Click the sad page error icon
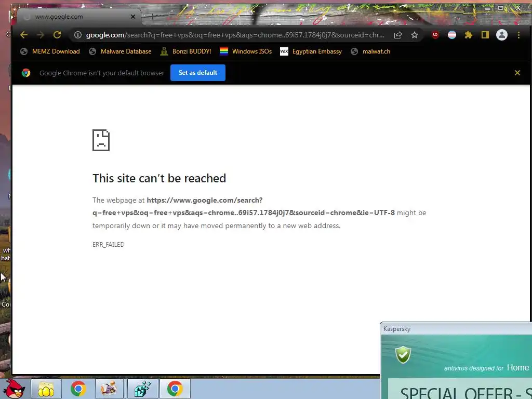This screenshot has height=399, width=532. (101, 140)
